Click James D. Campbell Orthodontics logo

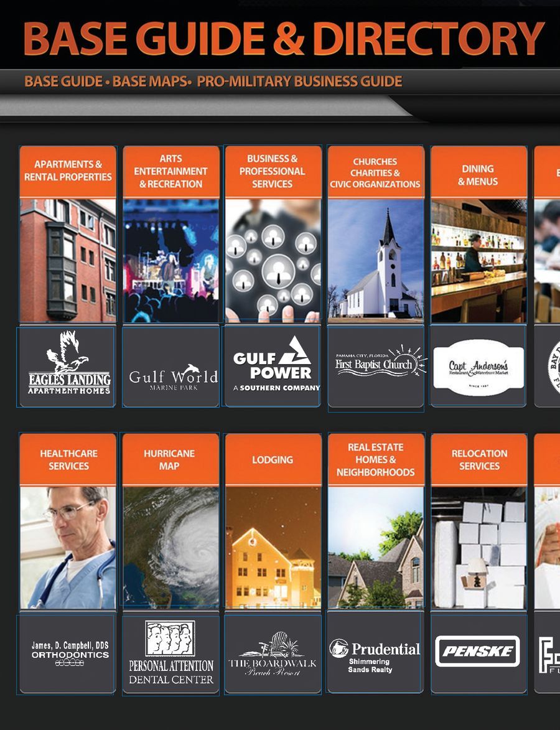point(68,653)
